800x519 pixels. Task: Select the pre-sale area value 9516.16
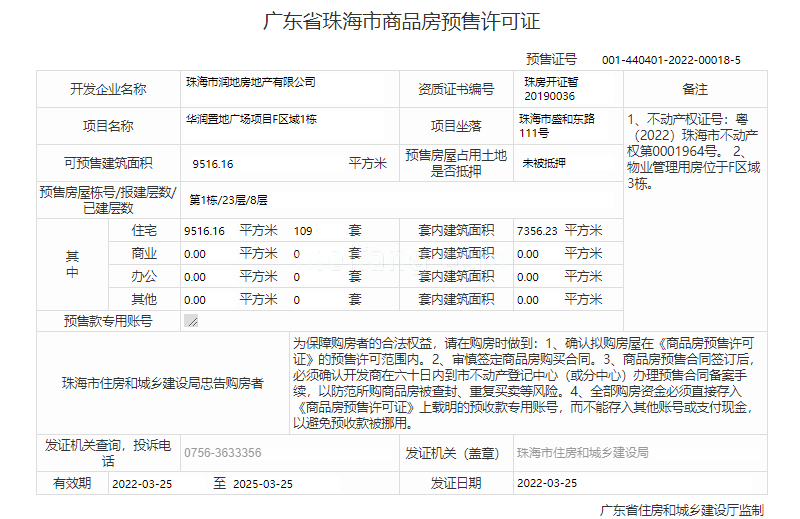pos(213,164)
